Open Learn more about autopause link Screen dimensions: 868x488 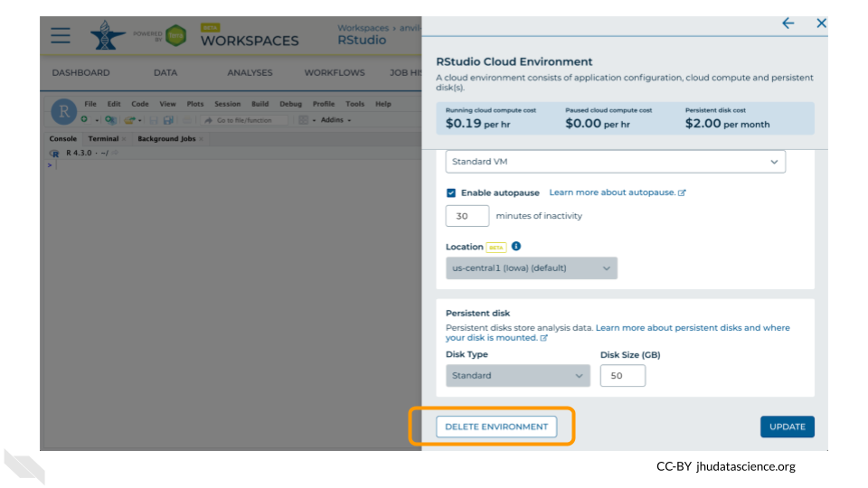click(618, 192)
